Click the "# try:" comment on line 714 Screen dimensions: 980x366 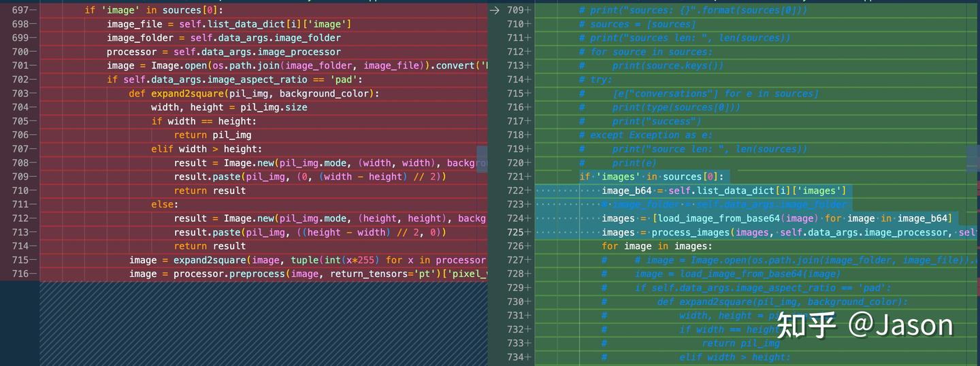(595, 80)
